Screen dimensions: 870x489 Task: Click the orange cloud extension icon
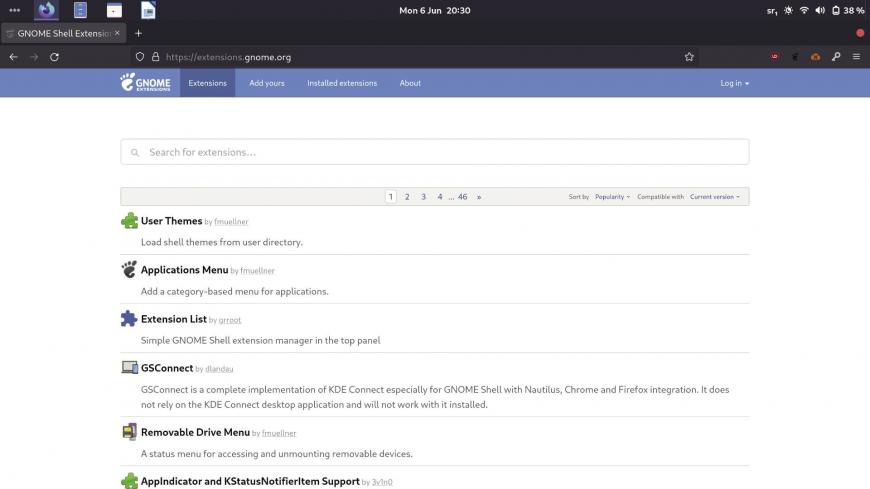tap(816, 57)
